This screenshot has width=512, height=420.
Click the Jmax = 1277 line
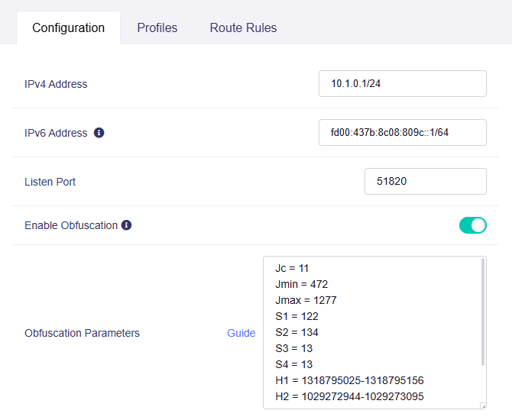click(306, 300)
